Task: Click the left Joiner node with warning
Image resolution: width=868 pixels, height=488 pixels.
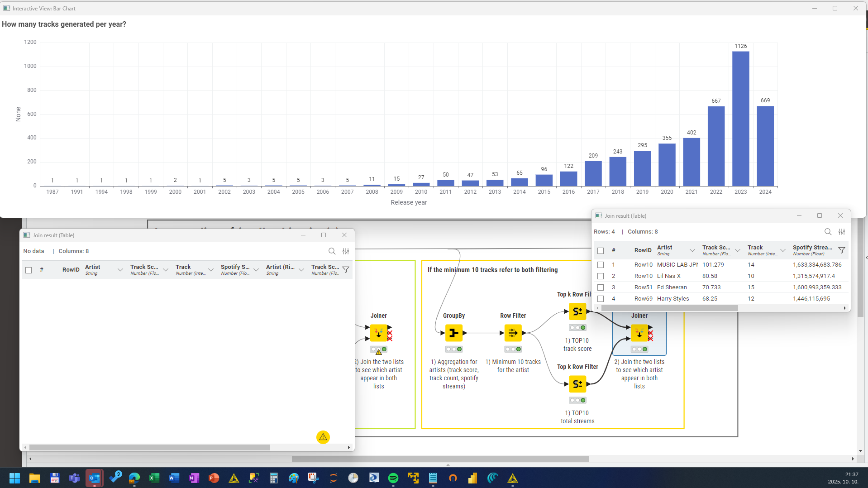Action: tap(379, 333)
